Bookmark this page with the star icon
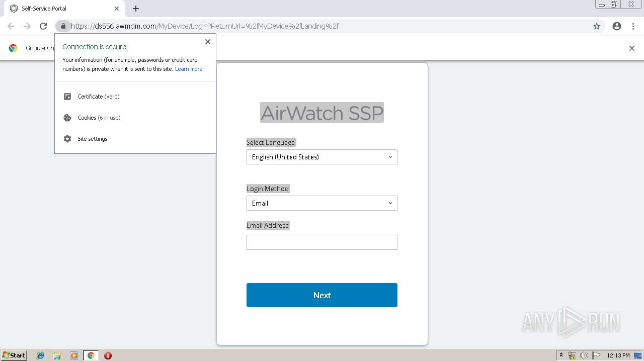The width and height of the screenshot is (644, 362). (x=597, y=26)
